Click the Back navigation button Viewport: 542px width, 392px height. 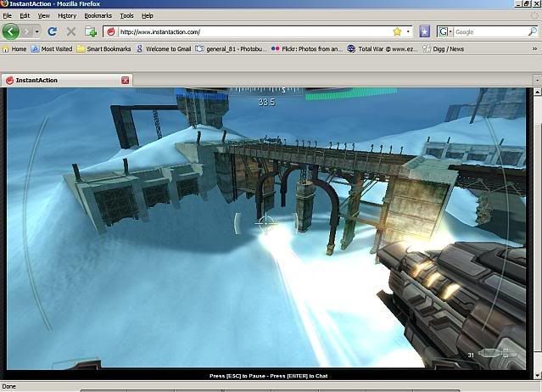pos(11,31)
